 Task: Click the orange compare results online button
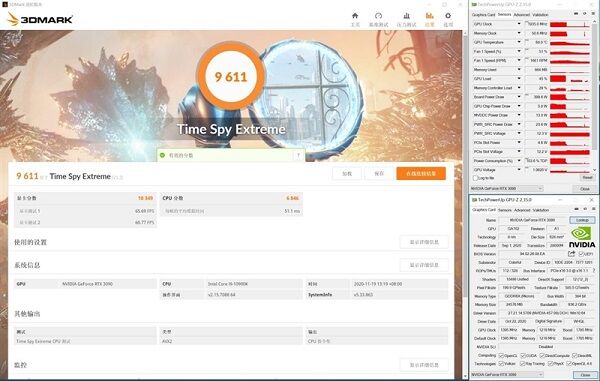(x=421, y=174)
